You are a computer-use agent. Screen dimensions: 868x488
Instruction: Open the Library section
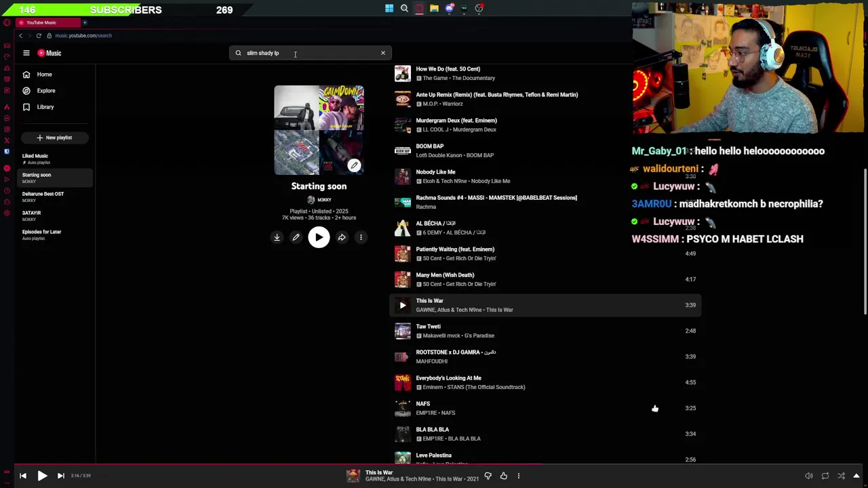(x=45, y=107)
